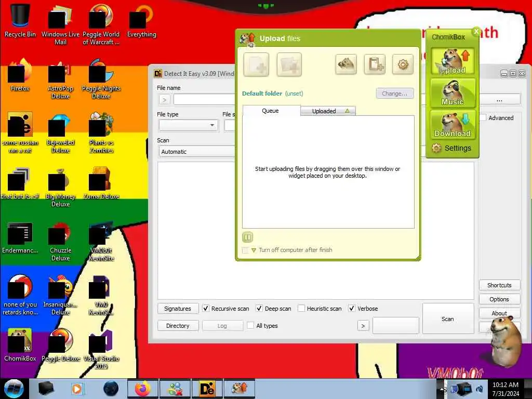Click the add file icon in Upload files

pyautogui.click(x=256, y=64)
